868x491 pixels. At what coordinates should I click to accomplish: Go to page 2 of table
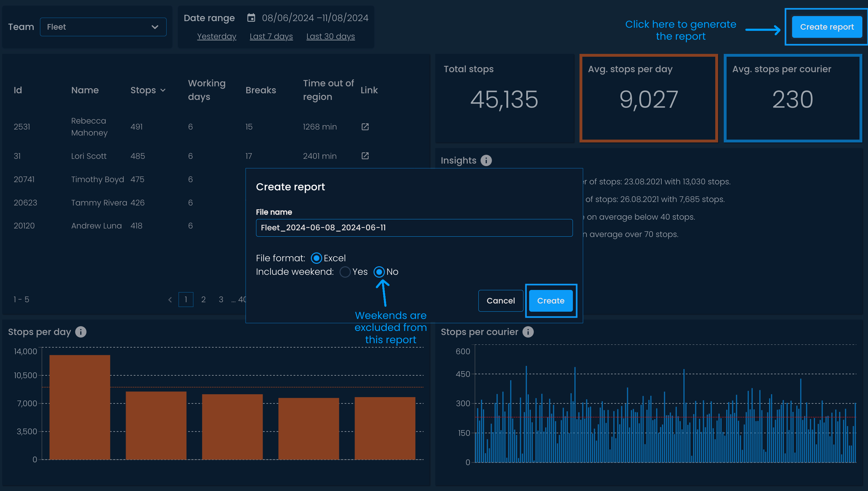203,299
